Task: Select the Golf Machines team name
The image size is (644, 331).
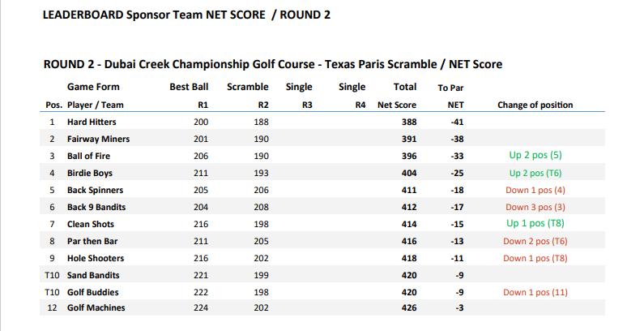Action: click(96, 308)
